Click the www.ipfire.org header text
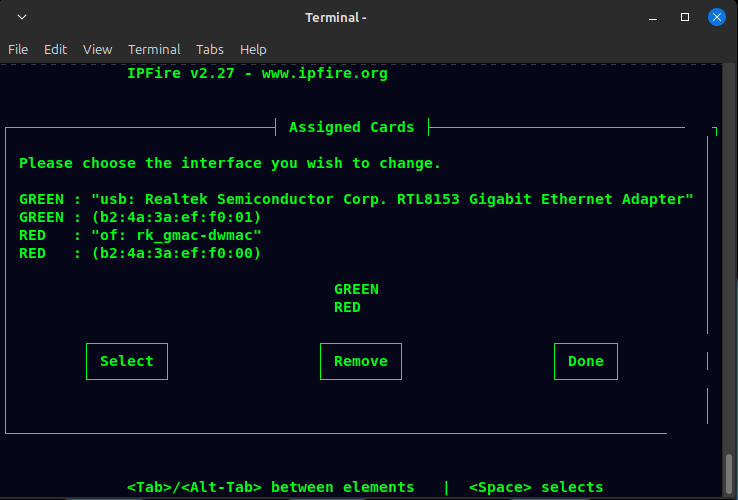The width and height of the screenshot is (738, 500). (324, 73)
